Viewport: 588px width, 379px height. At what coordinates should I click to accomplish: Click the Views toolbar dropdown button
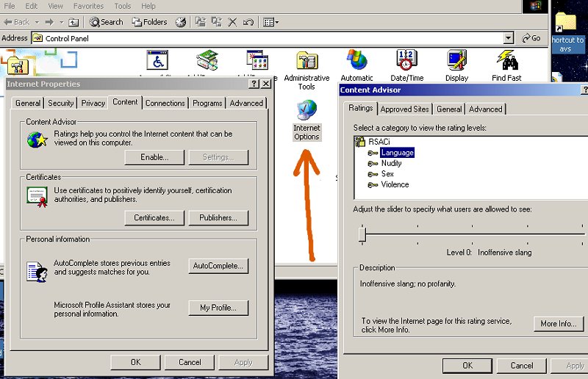pos(270,22)
